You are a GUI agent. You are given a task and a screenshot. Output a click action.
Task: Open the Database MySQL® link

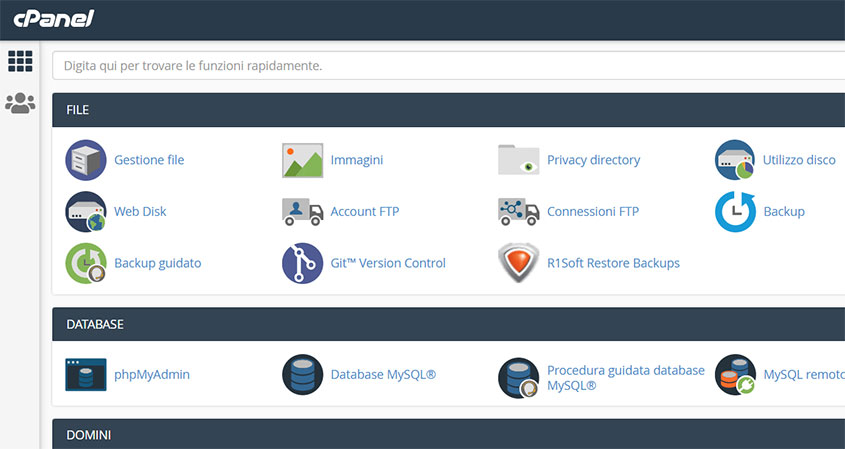[383, 375]
